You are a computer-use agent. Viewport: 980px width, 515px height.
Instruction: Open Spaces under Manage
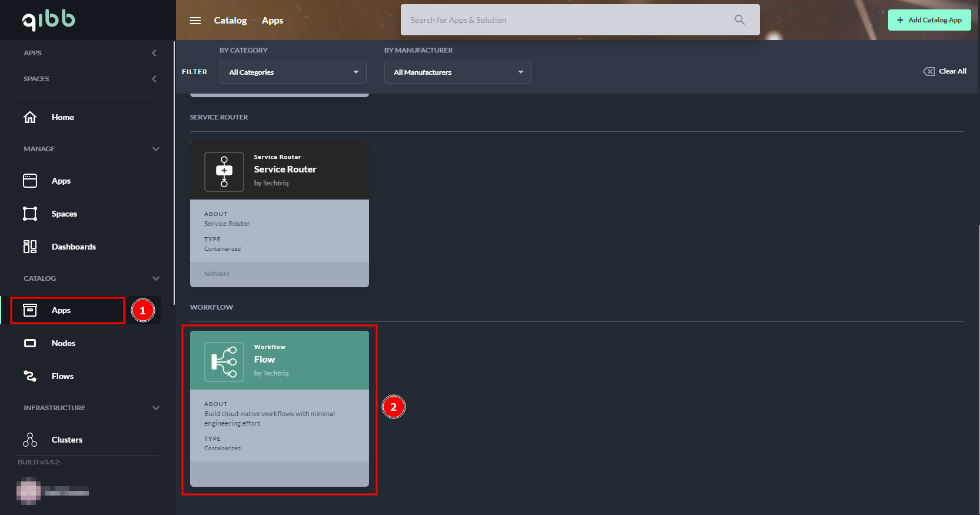(64, 214)
